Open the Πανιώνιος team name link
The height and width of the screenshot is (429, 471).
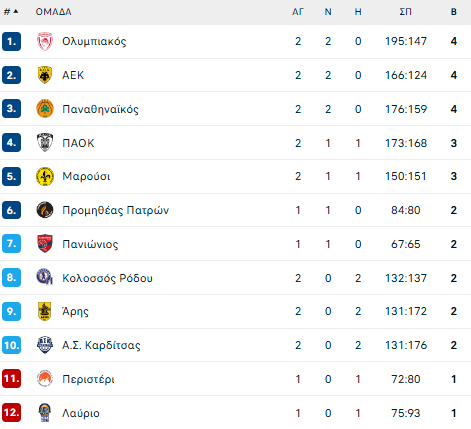[90, 244]
